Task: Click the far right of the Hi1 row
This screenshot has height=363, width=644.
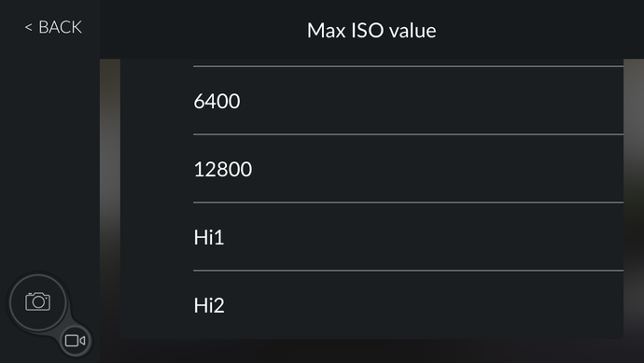Action: tap(595, 237)
